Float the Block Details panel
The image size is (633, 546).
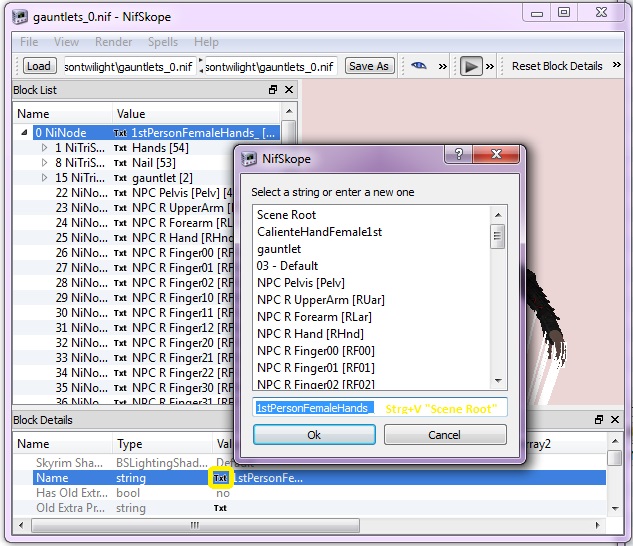(x=599, y=420)
